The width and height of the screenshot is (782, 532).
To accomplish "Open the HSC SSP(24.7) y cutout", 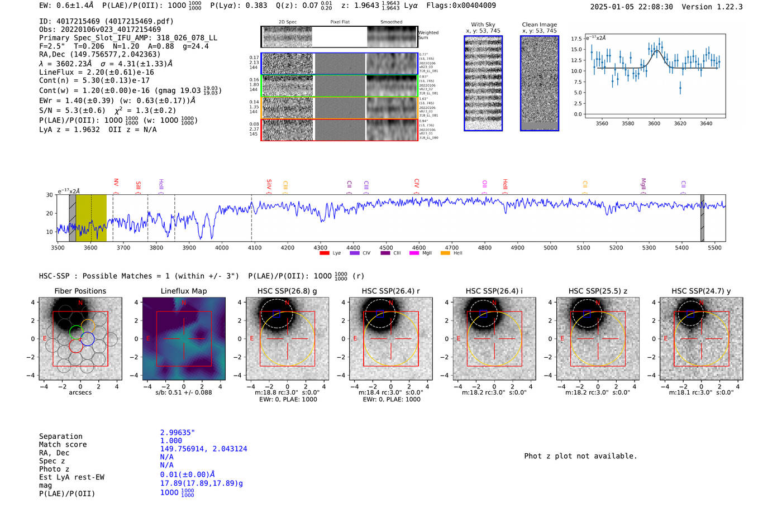I will point(702,339).
